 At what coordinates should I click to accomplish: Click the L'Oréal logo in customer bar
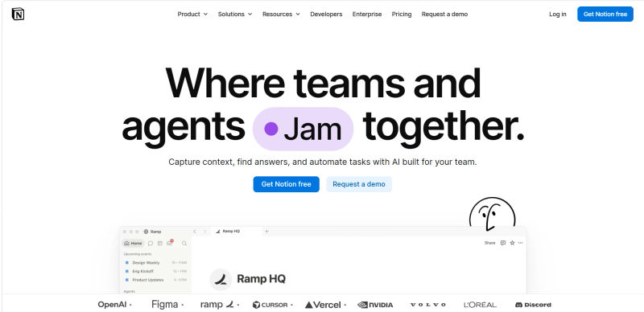pos(480,305)
